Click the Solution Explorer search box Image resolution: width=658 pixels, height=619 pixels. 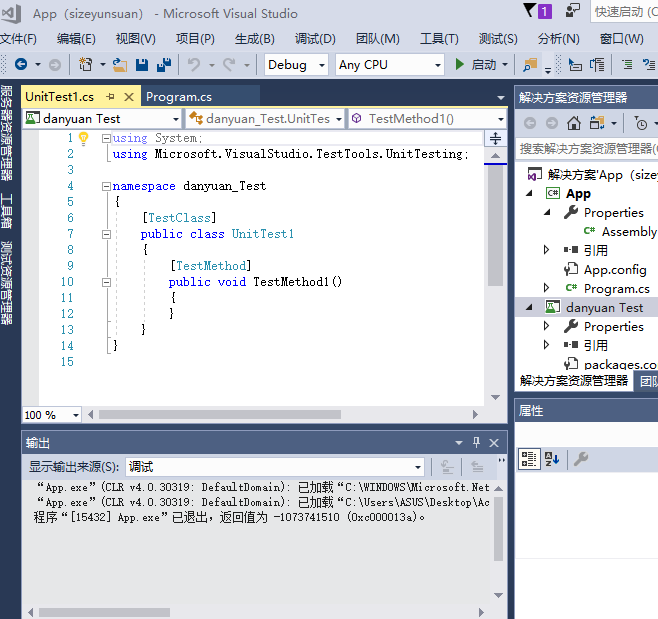[587, 148]
